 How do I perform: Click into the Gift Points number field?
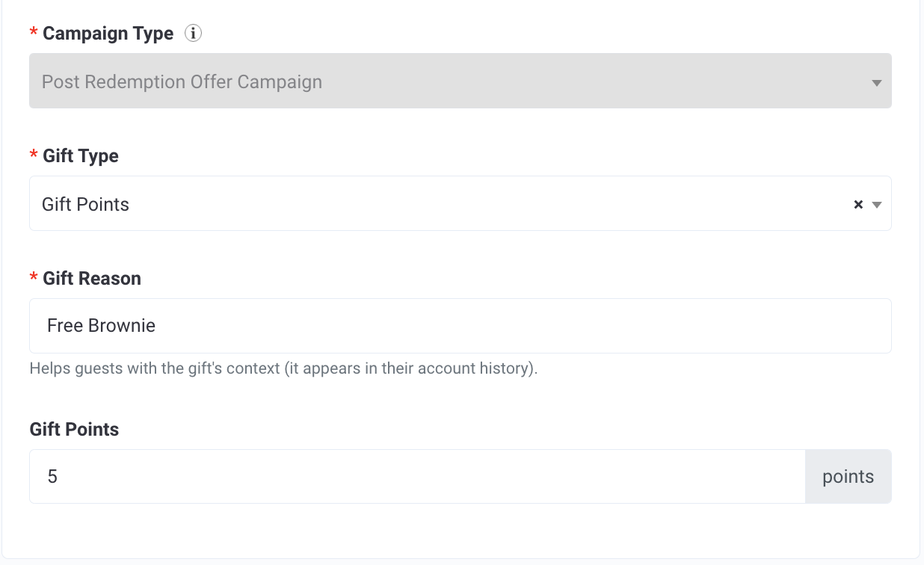tap(417, 476)
